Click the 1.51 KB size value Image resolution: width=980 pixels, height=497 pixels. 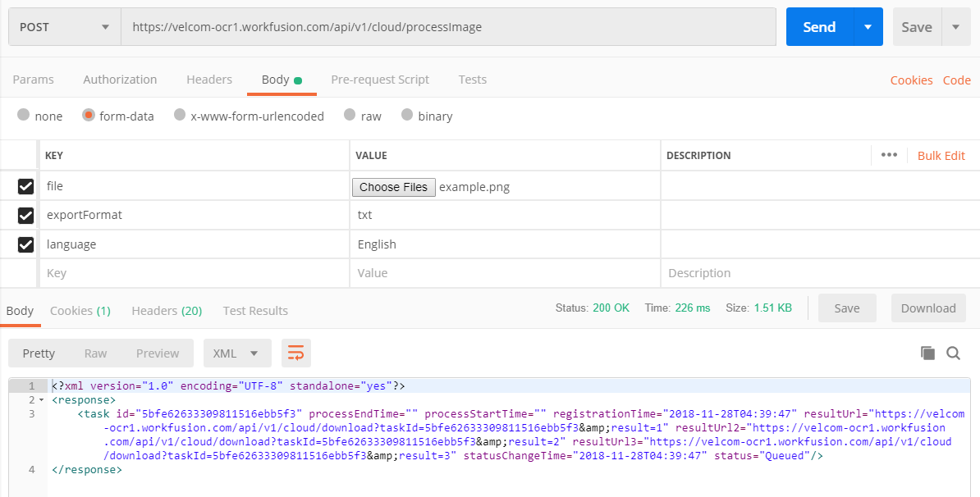coord(772,308)
